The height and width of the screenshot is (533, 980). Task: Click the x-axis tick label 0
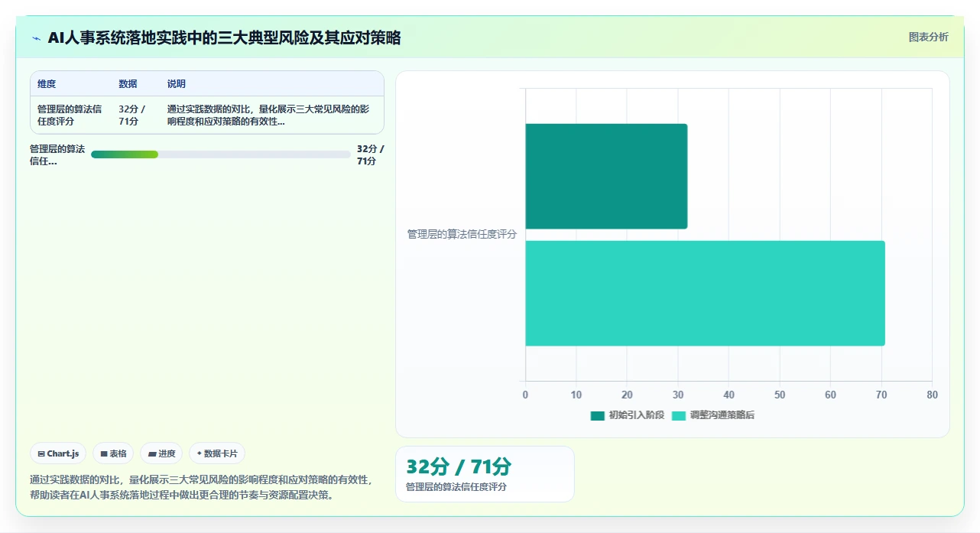pos(525,395)
